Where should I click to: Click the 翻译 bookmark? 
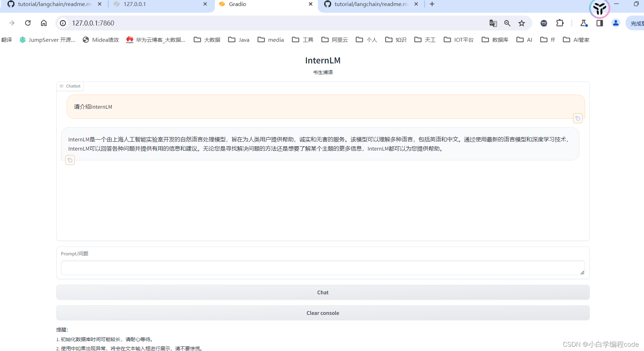6,40
